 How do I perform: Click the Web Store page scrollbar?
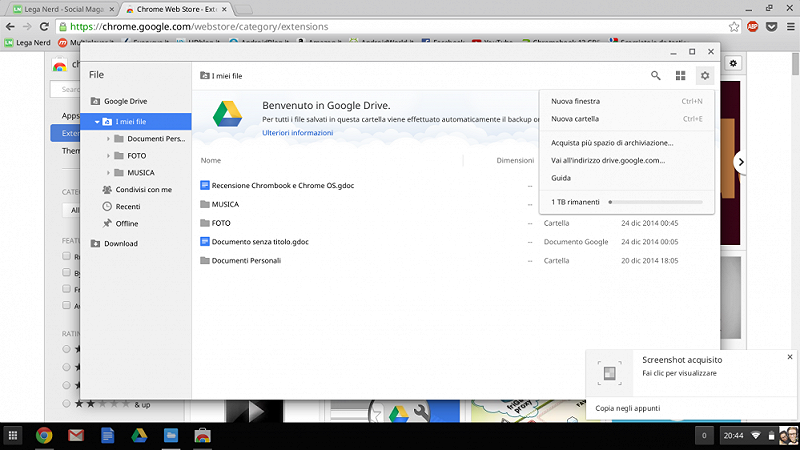pos(795,64)
